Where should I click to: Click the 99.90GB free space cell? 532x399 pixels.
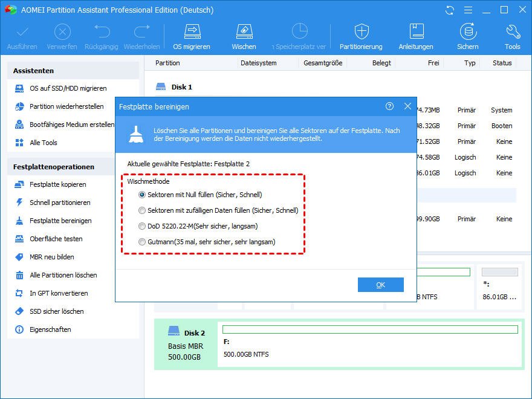pos(428,219)
